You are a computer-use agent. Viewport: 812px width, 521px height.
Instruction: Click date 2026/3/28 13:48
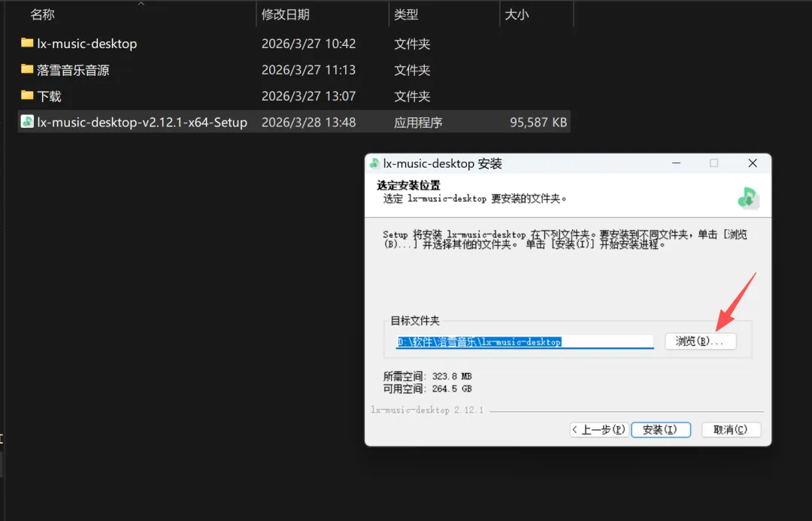click(309, 123)
